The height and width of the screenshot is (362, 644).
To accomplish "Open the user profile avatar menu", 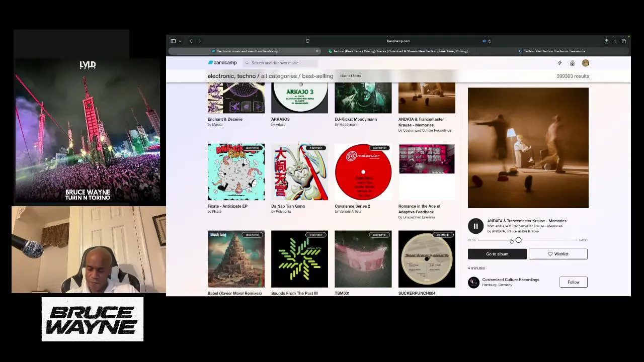I will tap(586, 63).
